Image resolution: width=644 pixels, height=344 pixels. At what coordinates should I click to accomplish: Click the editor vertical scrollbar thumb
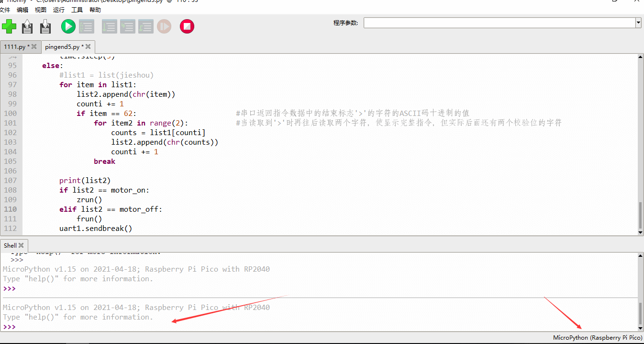pos(641,215)
